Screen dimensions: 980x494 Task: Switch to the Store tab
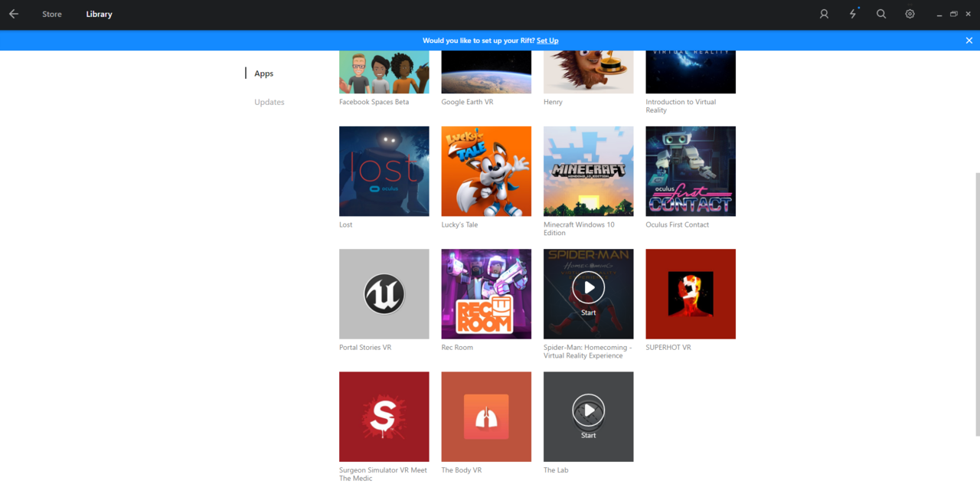[52, 15]
